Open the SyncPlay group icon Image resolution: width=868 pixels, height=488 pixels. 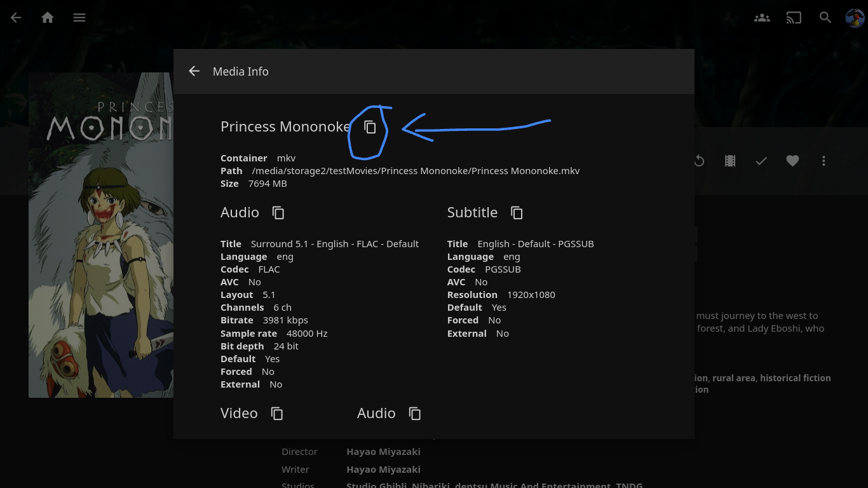(762, 18)
